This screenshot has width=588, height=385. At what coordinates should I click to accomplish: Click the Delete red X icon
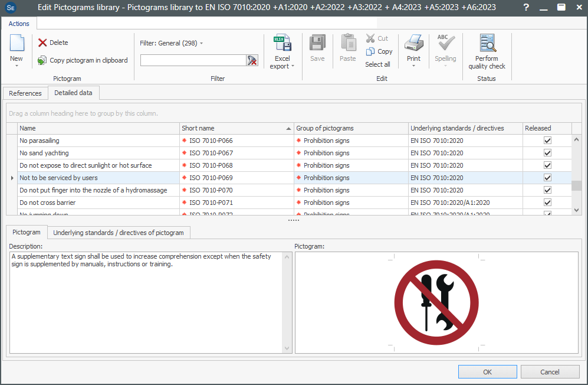[42, 43]
